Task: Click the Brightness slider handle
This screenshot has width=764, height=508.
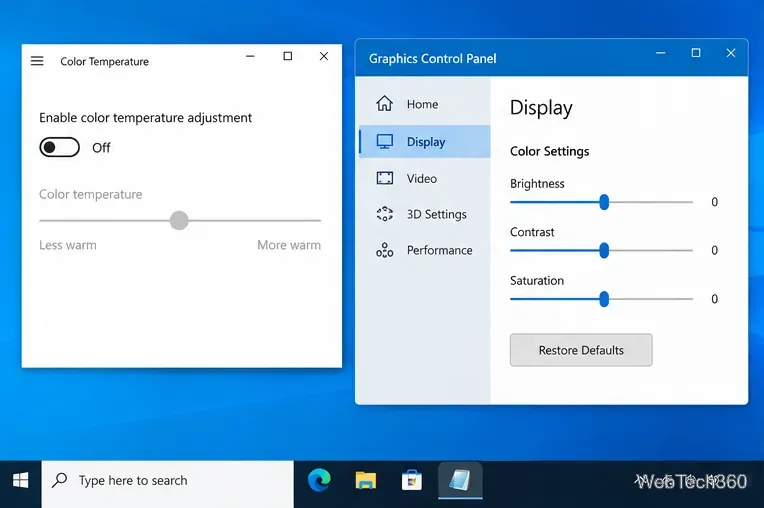Action: click(x=604, y=202)
